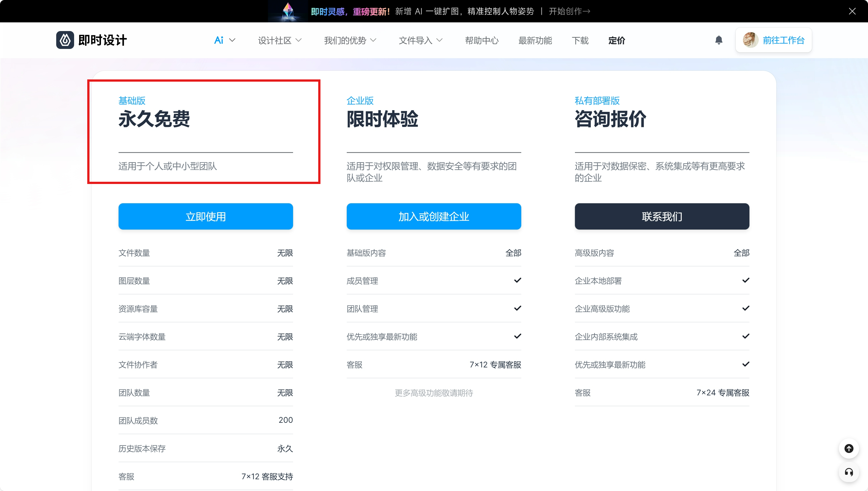Image resolution: width=868 pixels, height=491 pixels.
Task: Click the 私有部署版 plan label
Action: (597, 100)
